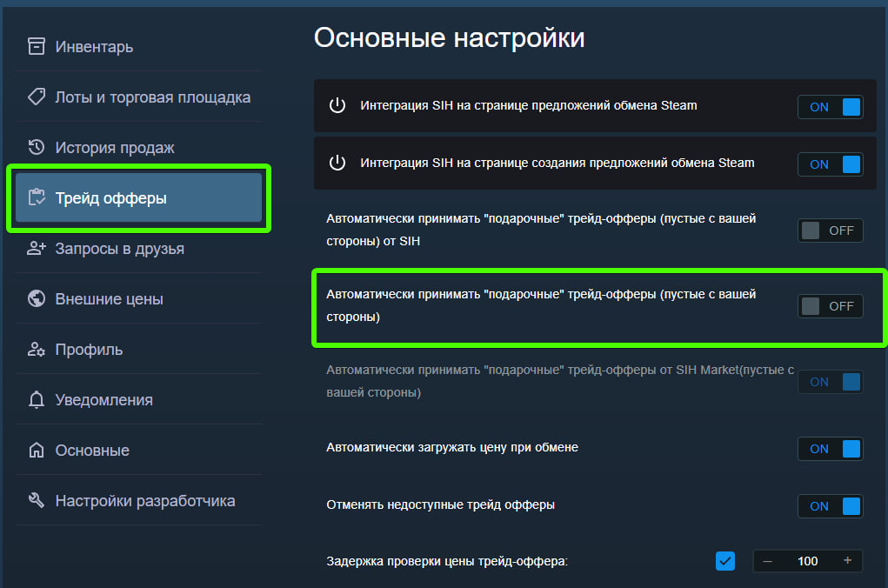Toggle Автоматически загружать цену при обмене switch
The width and height of the screenshot is (888, 588).
click(831, 449)
